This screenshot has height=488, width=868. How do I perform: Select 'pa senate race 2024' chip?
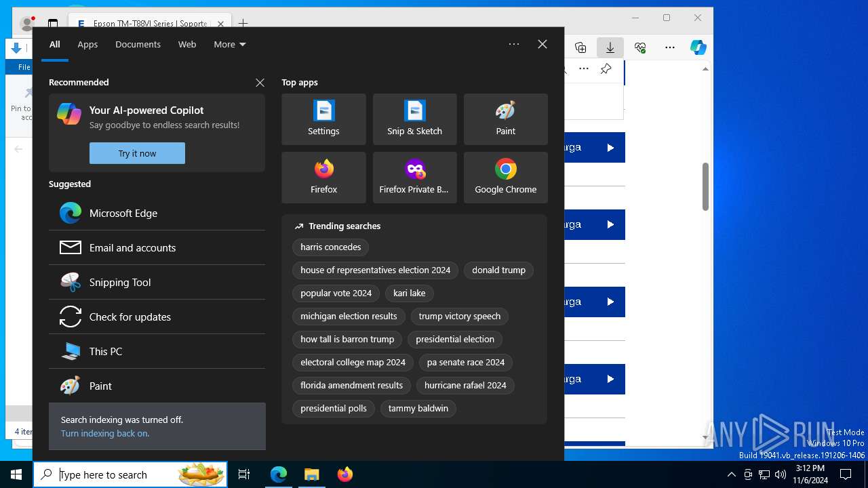[x=466, y=362]
